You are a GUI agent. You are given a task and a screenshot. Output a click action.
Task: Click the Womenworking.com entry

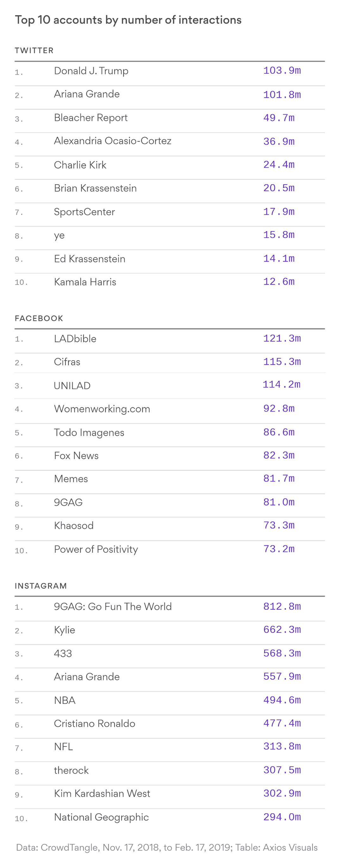[102, 409]
